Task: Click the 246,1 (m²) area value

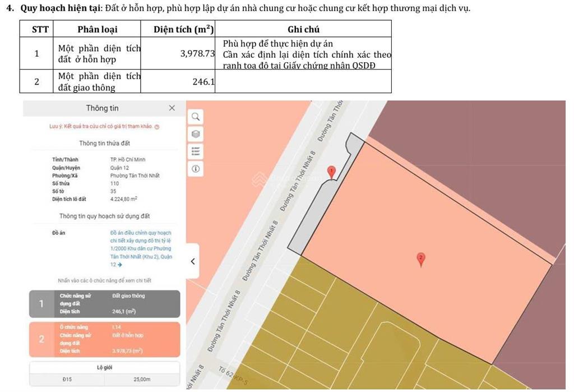Action: pyautogui.click(x=124, y=311)
